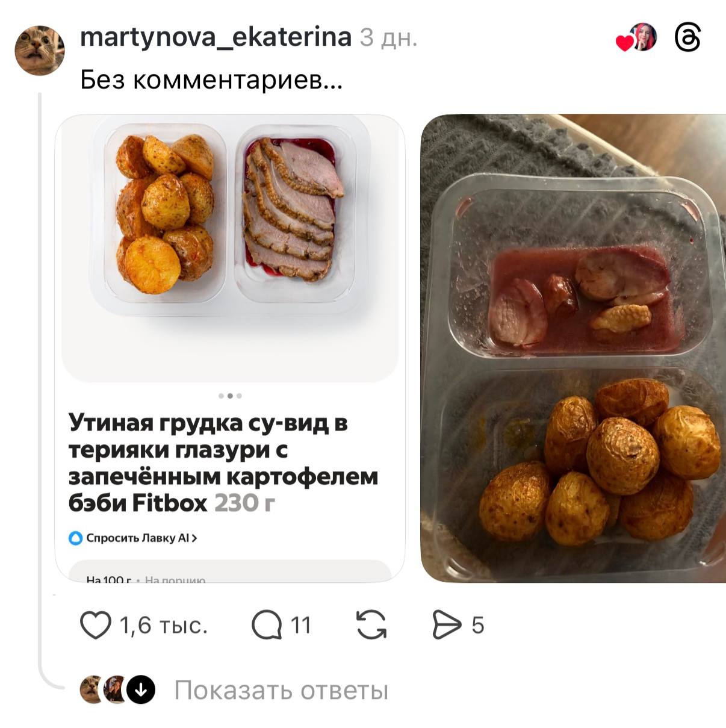
Task: Click the 1,6 тыс. likes count
Action: [x=164, y=626]
